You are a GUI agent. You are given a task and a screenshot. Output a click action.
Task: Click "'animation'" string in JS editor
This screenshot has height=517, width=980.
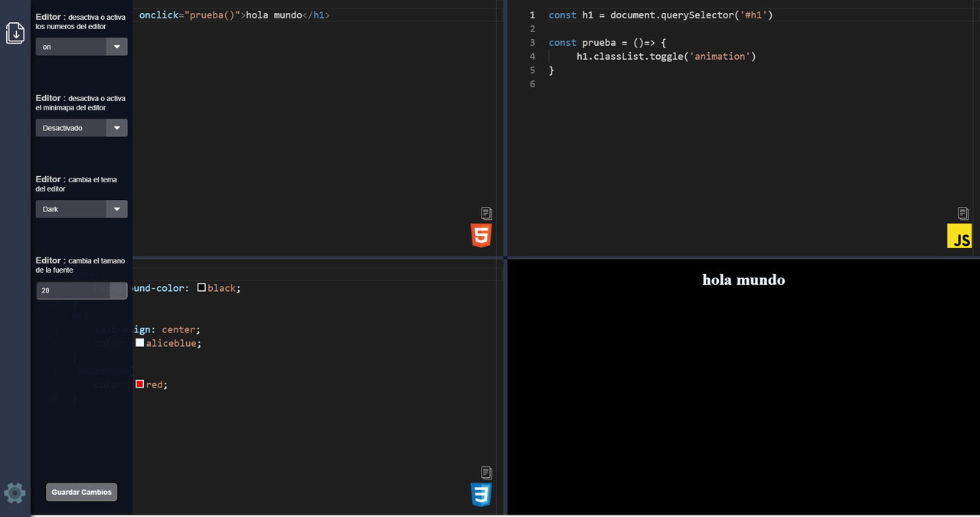pyautogui.click(x=720, y=57)
